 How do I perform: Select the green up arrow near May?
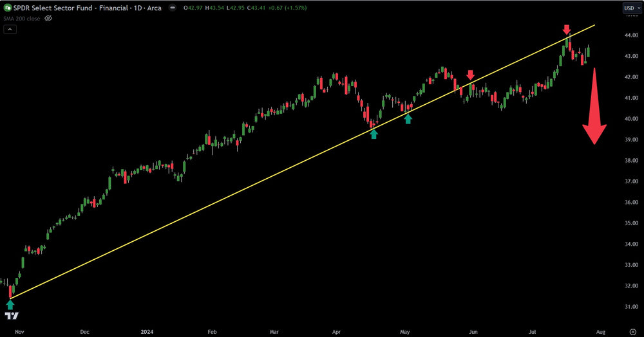click(408, 118)
